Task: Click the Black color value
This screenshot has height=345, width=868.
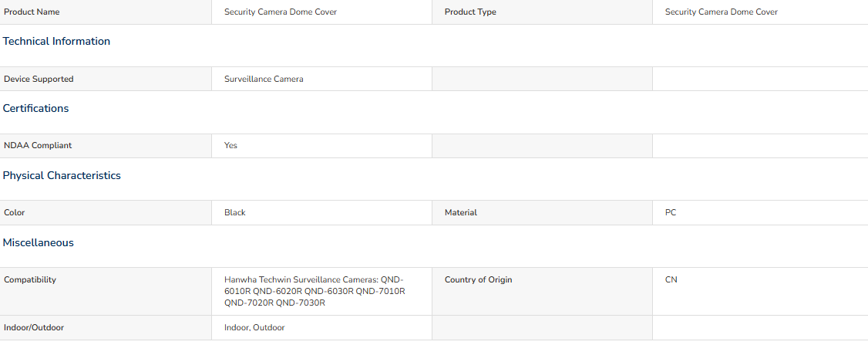Action: [234, 212]
